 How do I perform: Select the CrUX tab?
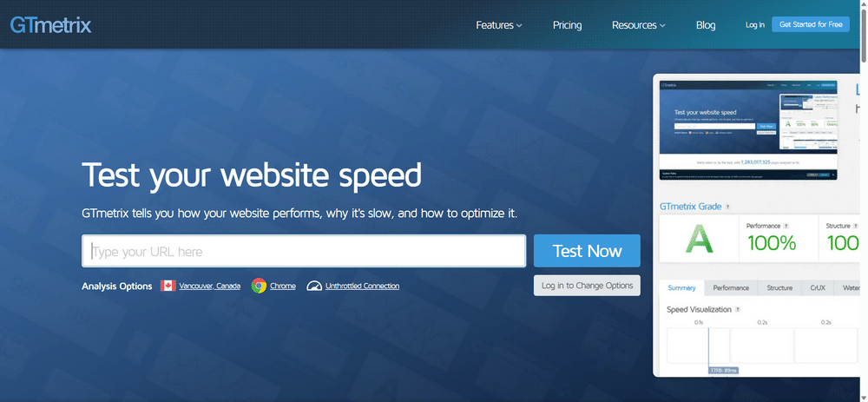(818, 288)
